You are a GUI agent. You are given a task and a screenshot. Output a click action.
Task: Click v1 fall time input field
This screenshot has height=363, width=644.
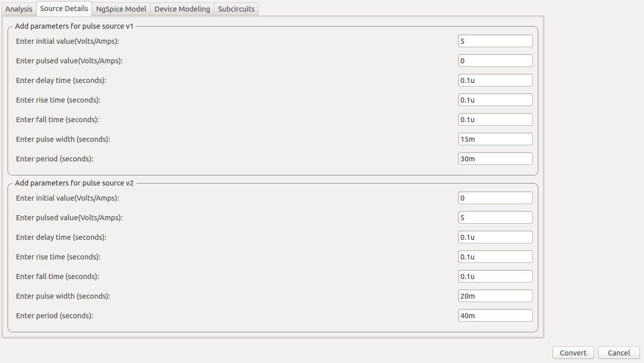click(495, 120)
